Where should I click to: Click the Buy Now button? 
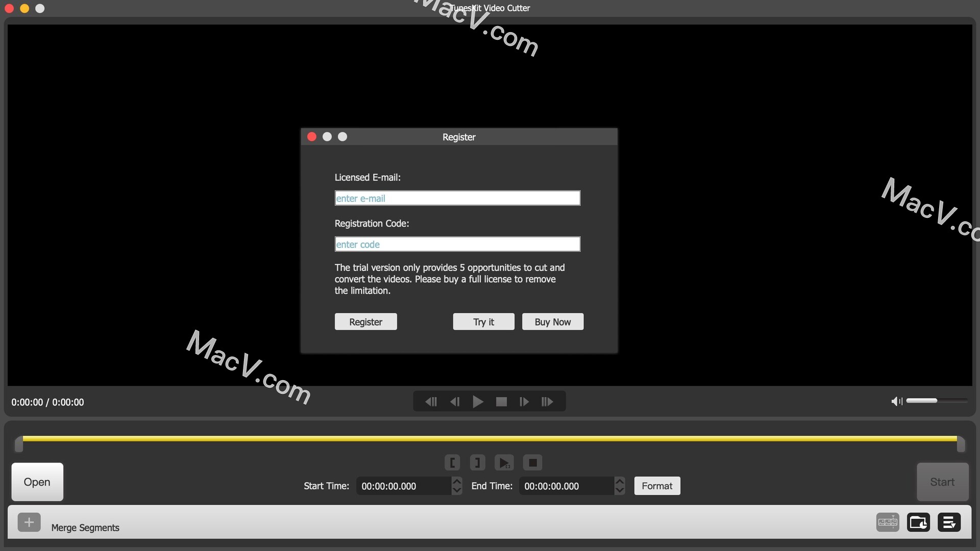tap(553, 321)
